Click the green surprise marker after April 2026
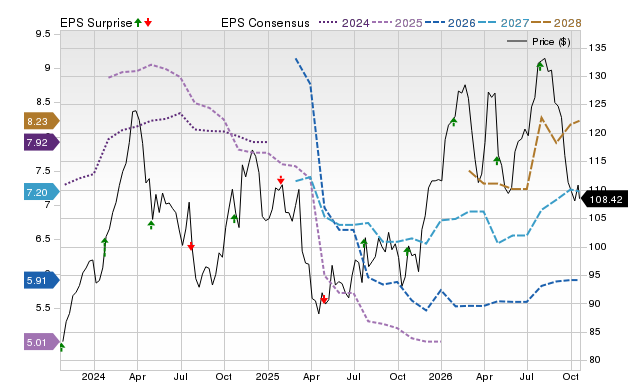 497,160
